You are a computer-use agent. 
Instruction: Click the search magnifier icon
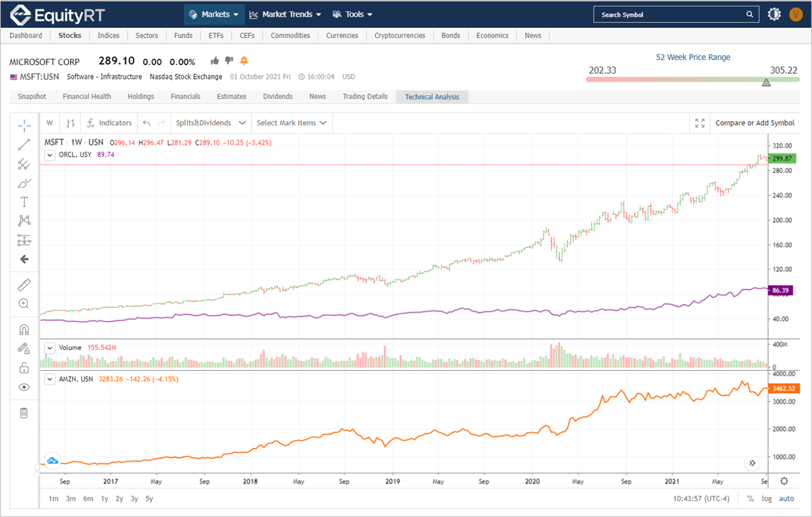749,14
